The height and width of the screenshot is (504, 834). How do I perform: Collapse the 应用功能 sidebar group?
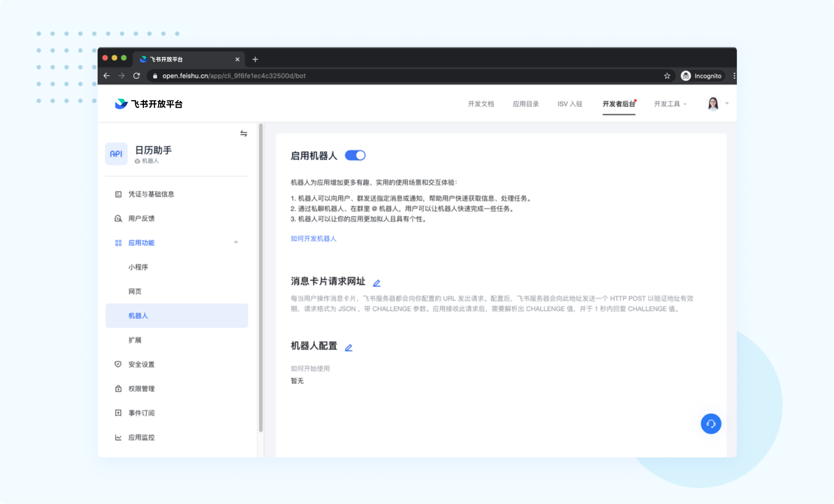[x=235, y=243]
